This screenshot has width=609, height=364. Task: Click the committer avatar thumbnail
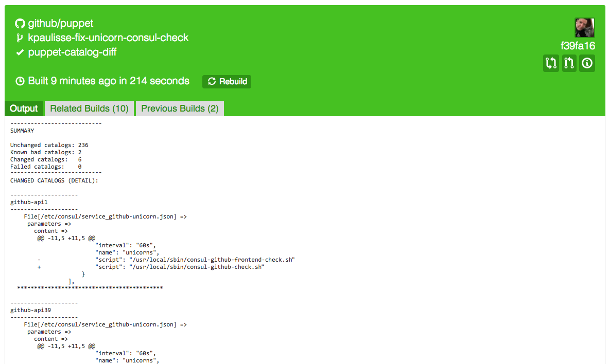(584, 28)
